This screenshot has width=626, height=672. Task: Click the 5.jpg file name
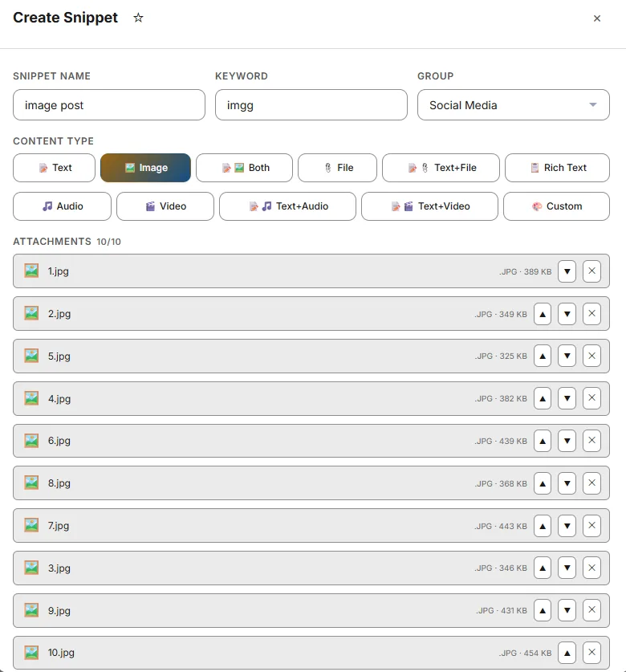59,356
